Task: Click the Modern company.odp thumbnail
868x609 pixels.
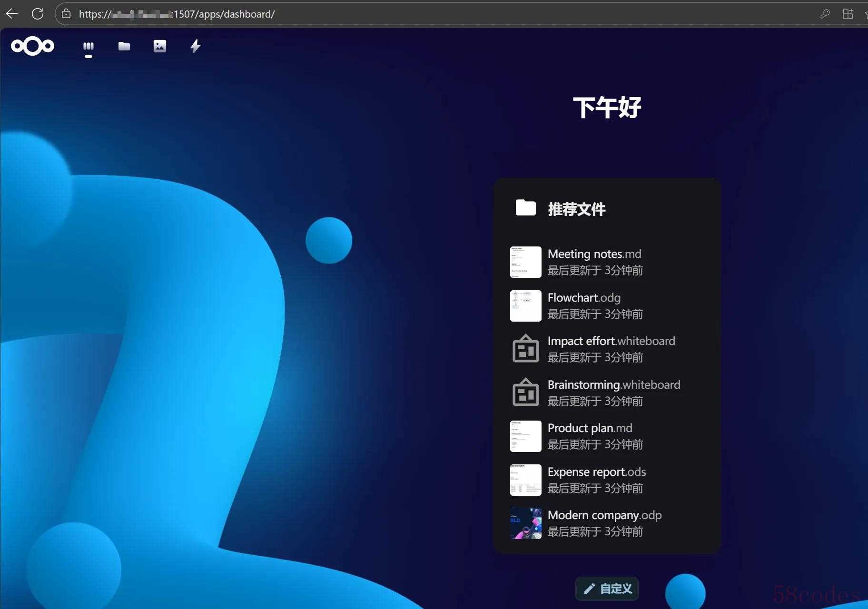Action: [525, 523]
